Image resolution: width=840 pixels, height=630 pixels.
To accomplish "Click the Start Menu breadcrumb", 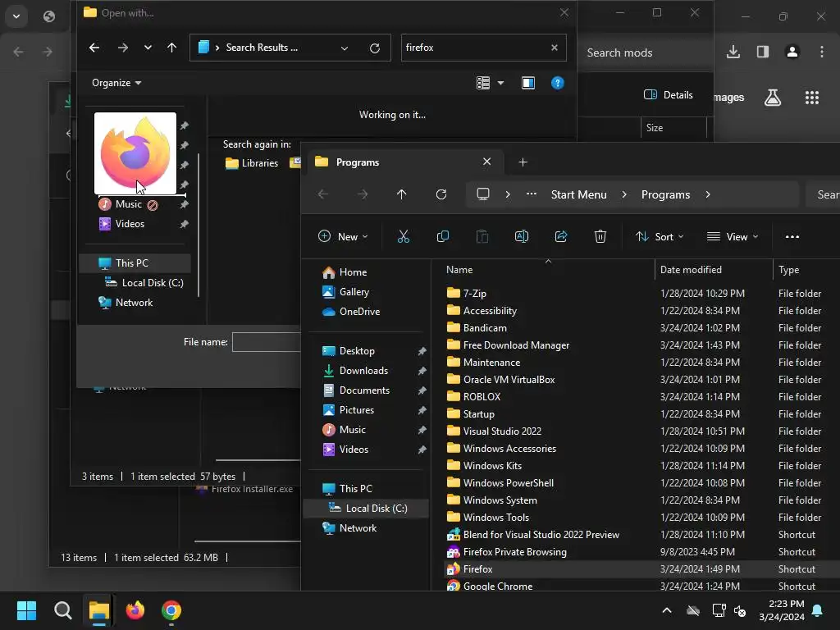I will [x=578, y=194].
